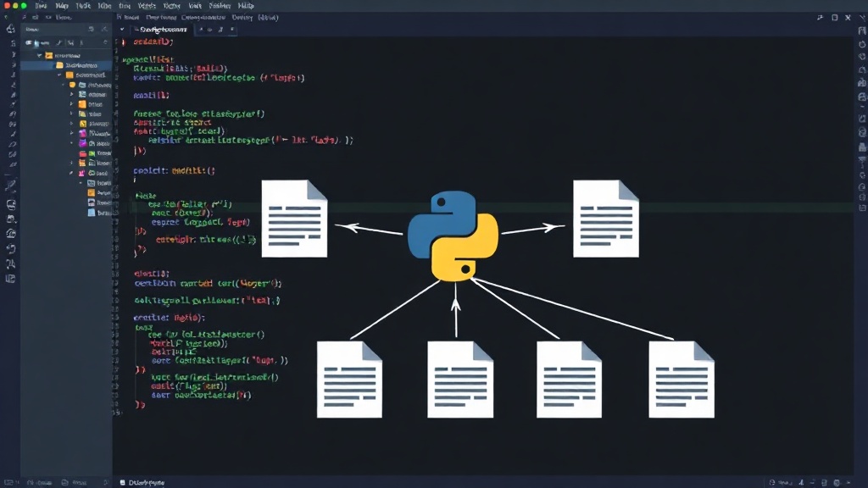This screenshot has width=868, height=488.
Task: Toggle the switch at left of project panel toolbar
Action: (28, 42)
